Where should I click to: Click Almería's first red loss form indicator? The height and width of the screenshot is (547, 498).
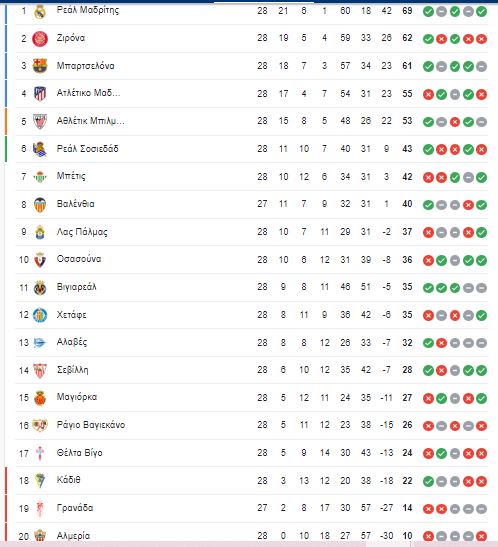[x=428, y=536]
